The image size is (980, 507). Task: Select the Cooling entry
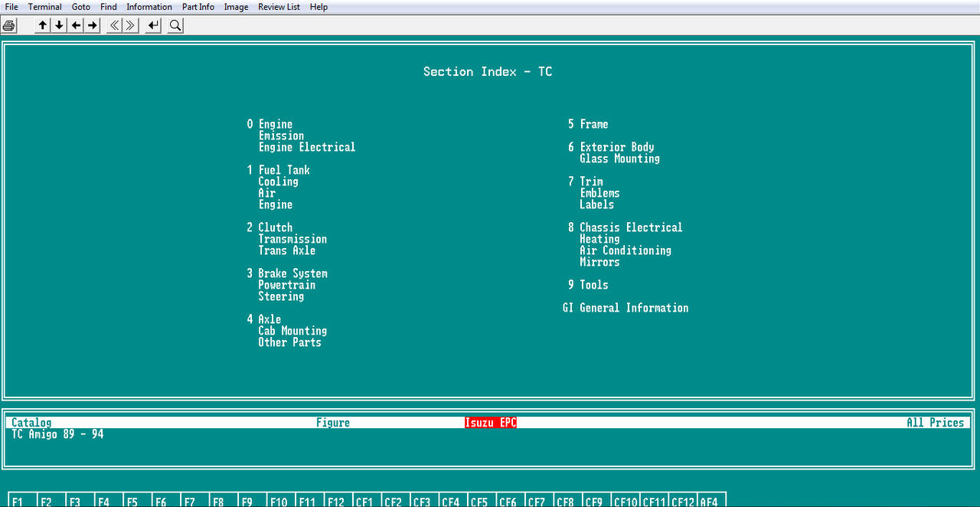(278, 182)
